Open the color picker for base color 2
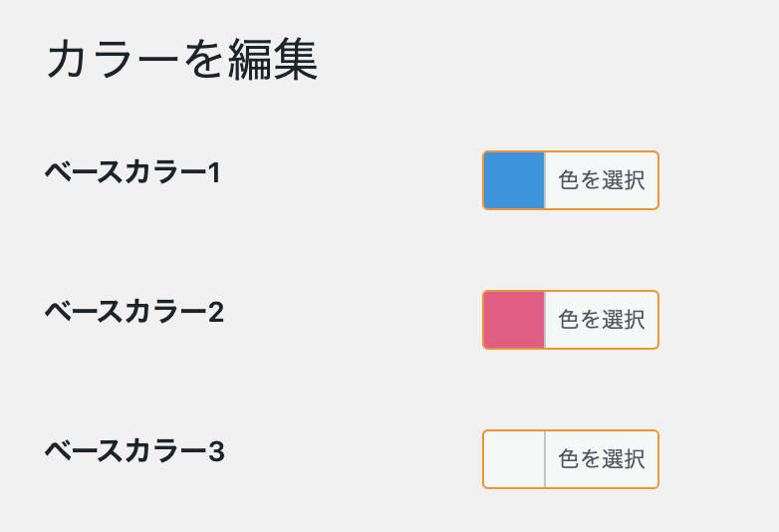 coord(601,320)
